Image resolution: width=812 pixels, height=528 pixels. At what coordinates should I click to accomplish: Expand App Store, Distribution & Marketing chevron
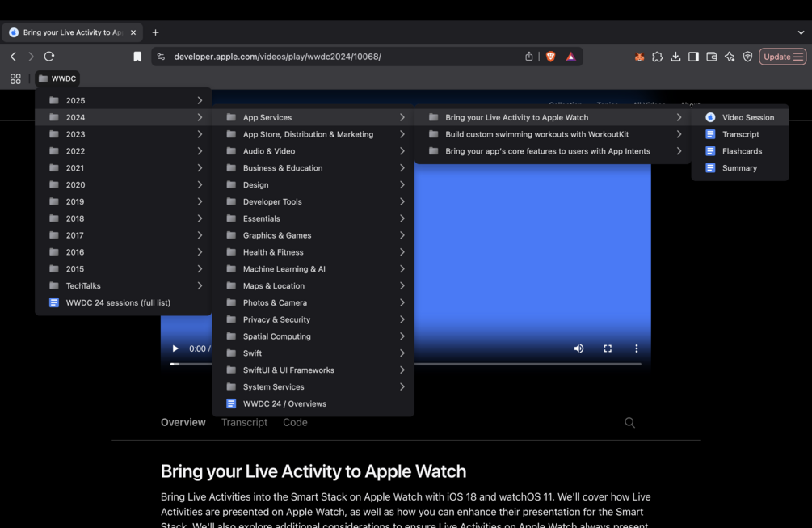pos(402,134)
